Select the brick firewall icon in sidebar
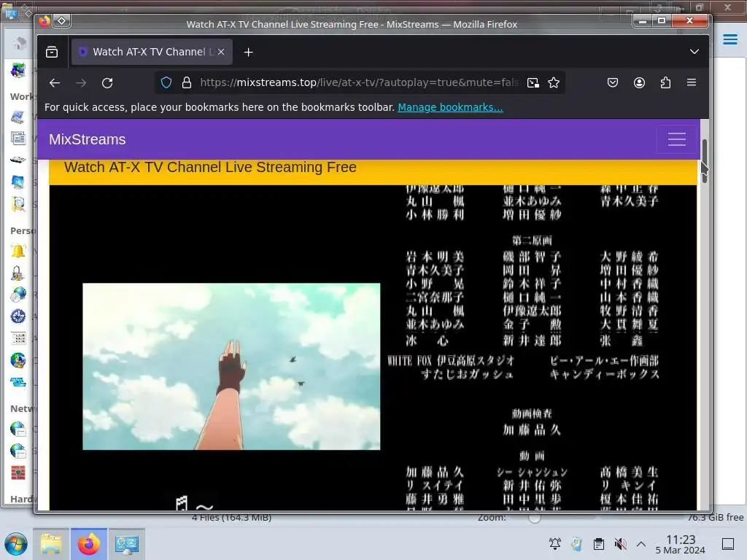 18,472
